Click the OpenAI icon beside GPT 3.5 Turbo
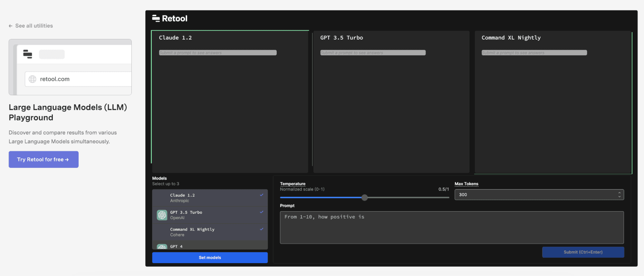This screenshot has height=276, width=644. pos(162,215)
